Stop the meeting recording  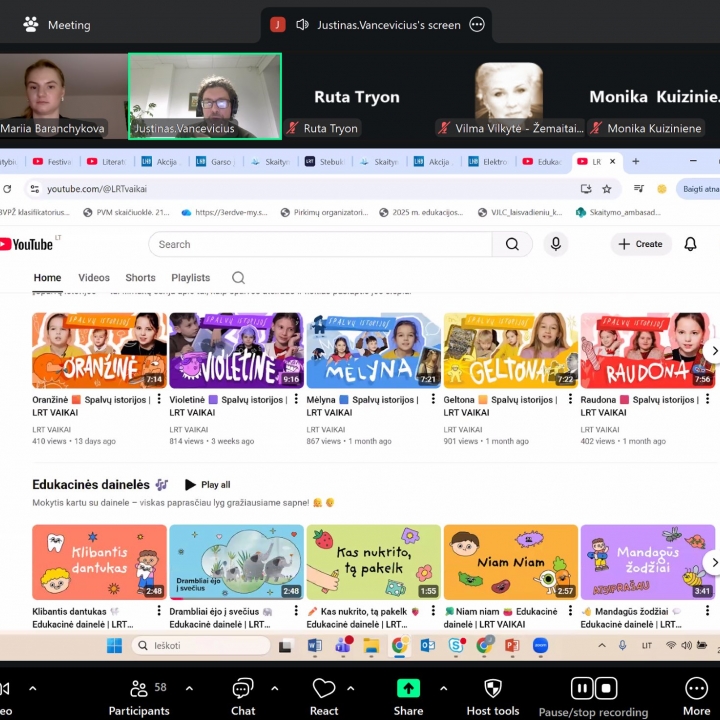(x=605, y=688)
